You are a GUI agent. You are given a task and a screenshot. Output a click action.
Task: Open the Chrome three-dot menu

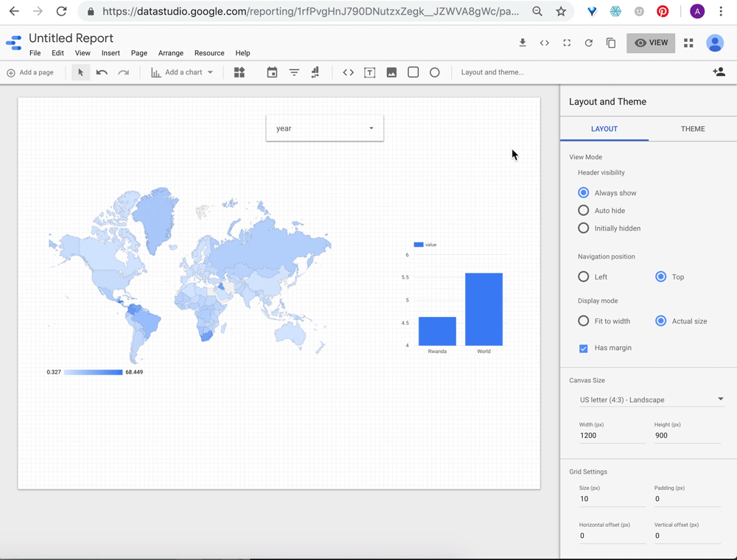pos(721,11)
